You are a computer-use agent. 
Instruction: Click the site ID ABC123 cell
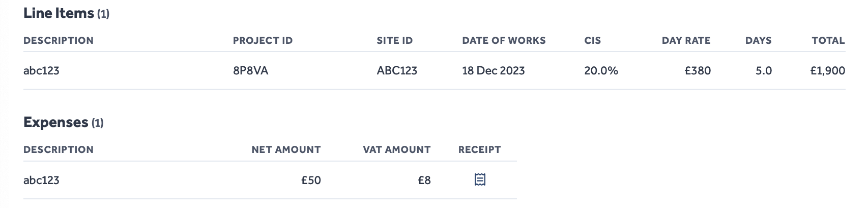(397, 71)
